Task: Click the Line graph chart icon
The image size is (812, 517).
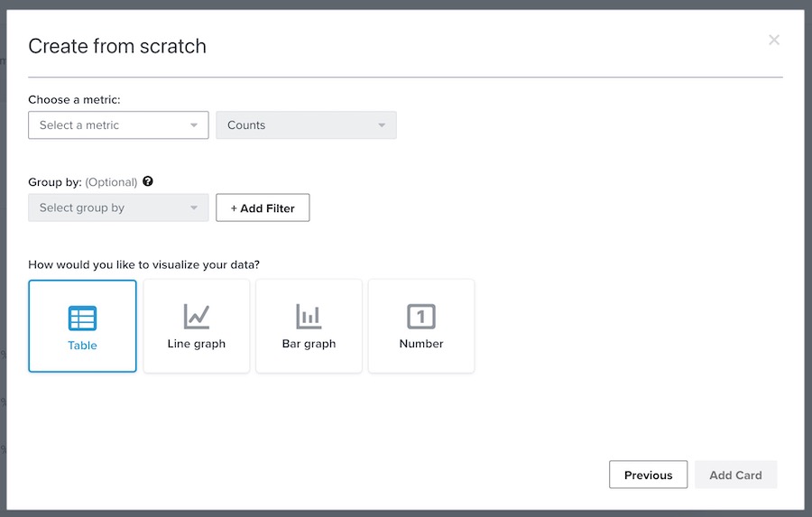Action: 197,316
